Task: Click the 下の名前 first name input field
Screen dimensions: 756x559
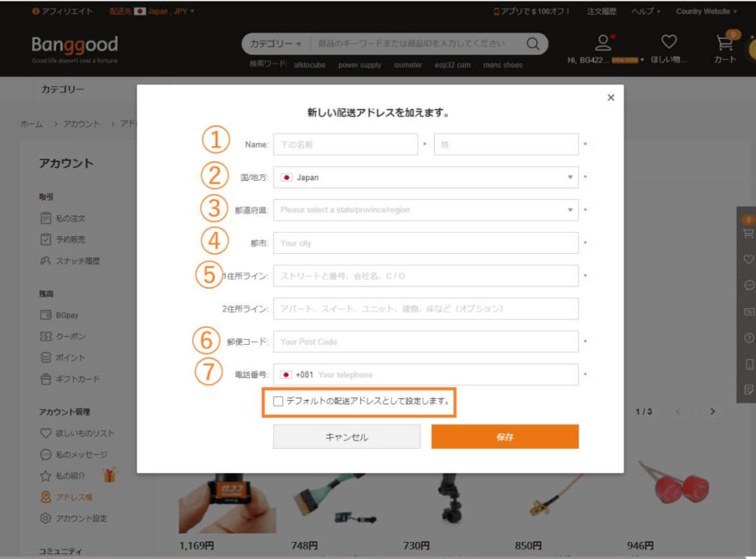Action: tap(345, 144)
